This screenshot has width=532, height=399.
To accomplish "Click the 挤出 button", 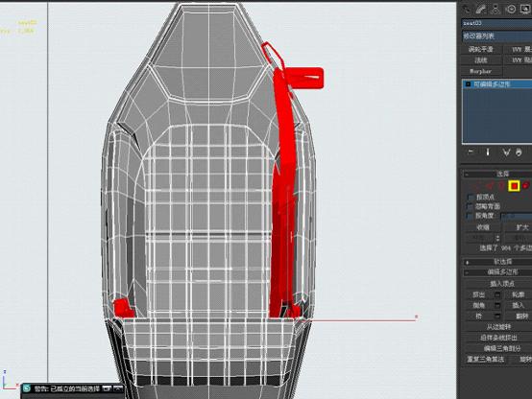I will pos(478,294).
